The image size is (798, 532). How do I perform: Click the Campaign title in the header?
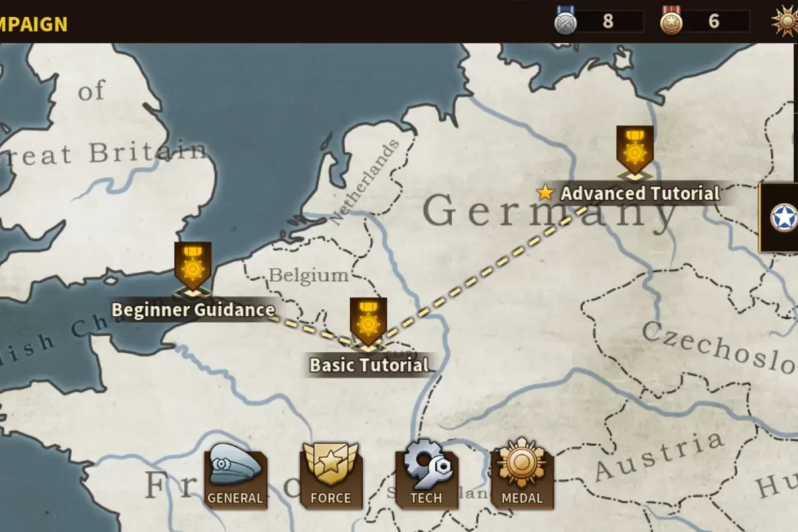[x=33, y=25]
